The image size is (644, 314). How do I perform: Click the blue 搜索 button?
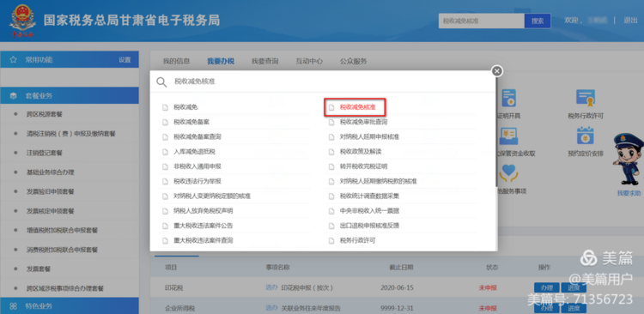tap(538, 21)
